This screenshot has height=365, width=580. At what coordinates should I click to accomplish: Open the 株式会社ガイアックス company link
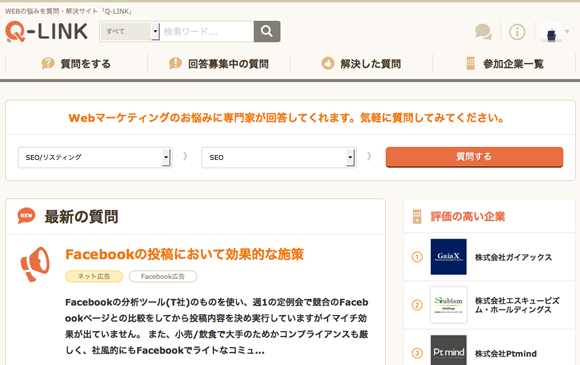click(x=513, y=257)
